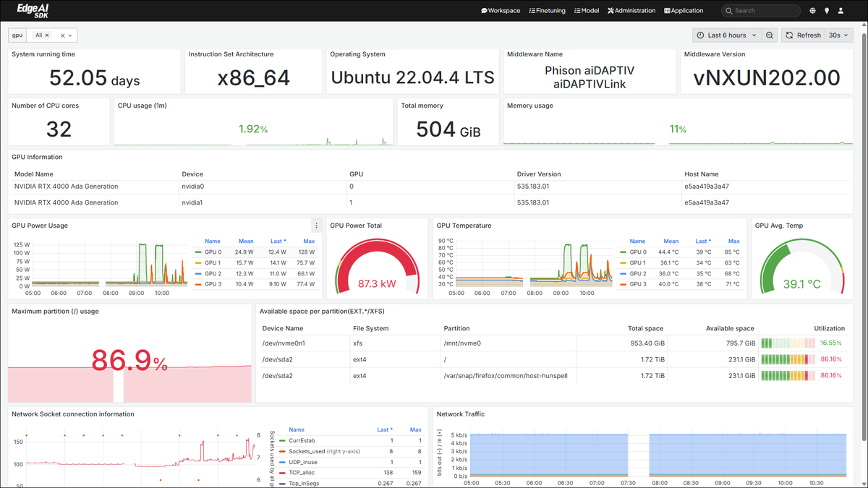
Task: Click the Workspace link
Action: point(503,10)
